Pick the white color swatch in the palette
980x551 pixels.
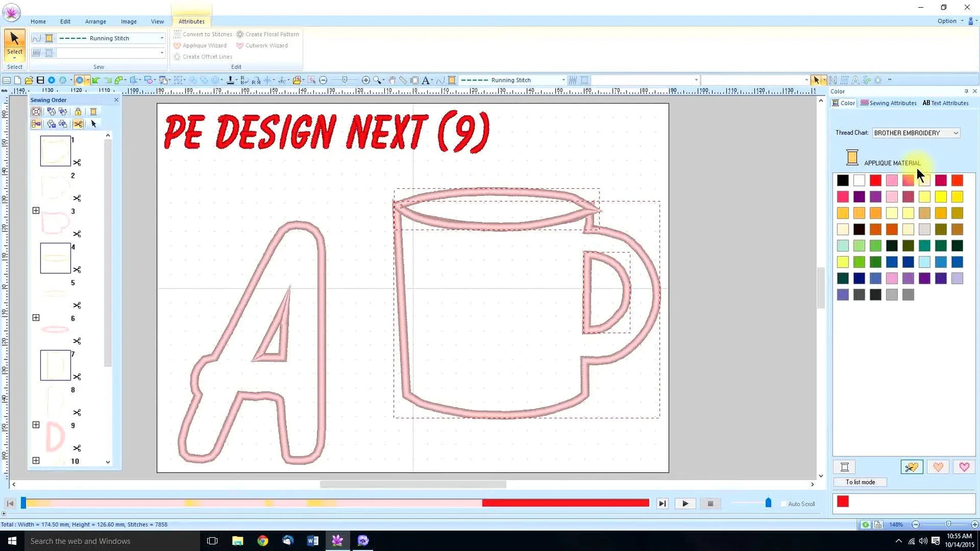pos(859,180)
